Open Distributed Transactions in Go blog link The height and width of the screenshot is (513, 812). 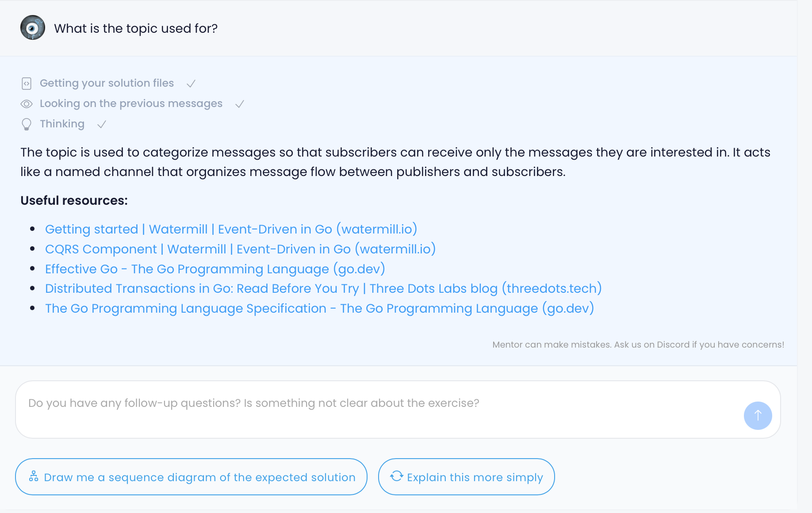tap(323, 288)
